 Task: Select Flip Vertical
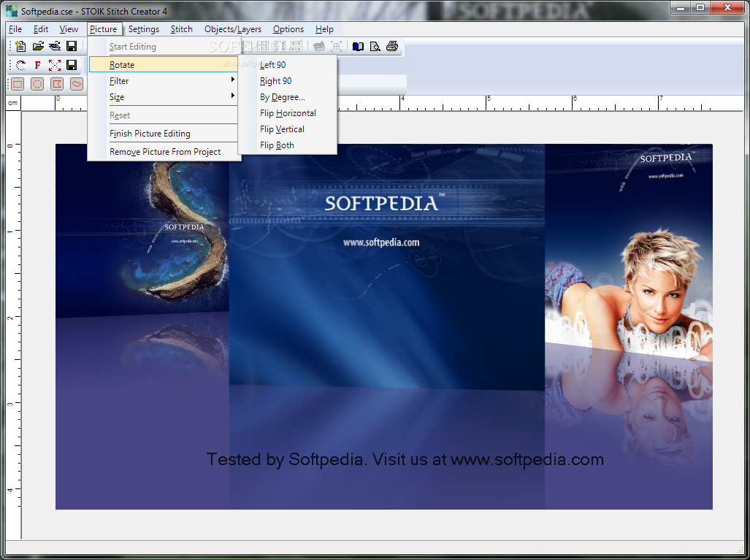pos(288,129)
